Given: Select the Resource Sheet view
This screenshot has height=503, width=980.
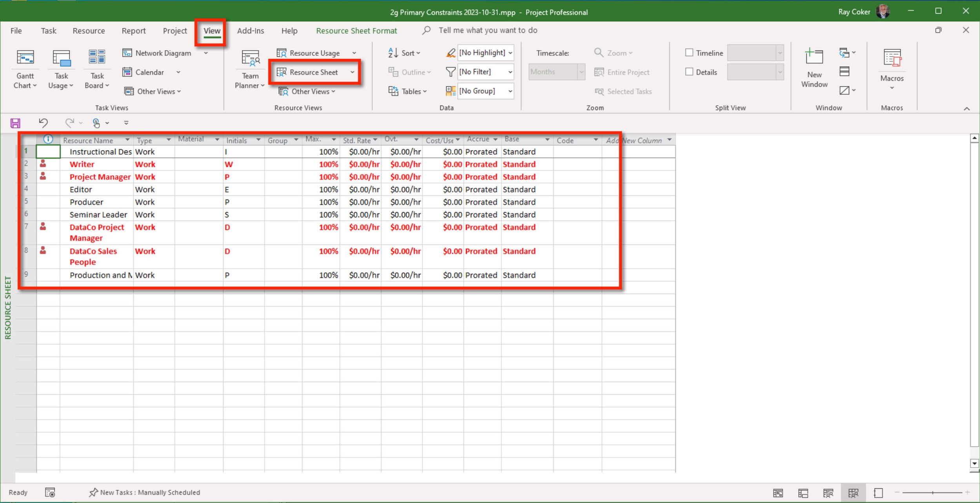Looking at the screenshot, I should click(x=307, y=72).
